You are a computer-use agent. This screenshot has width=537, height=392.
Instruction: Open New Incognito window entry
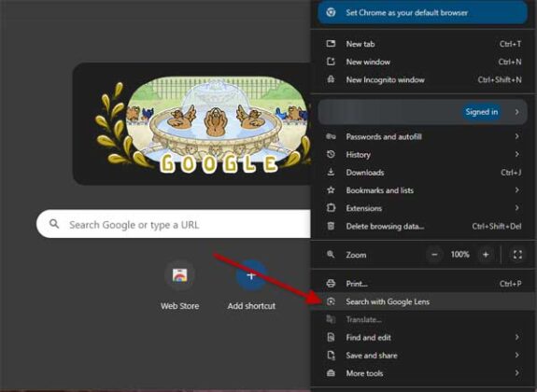pos(423,79)
